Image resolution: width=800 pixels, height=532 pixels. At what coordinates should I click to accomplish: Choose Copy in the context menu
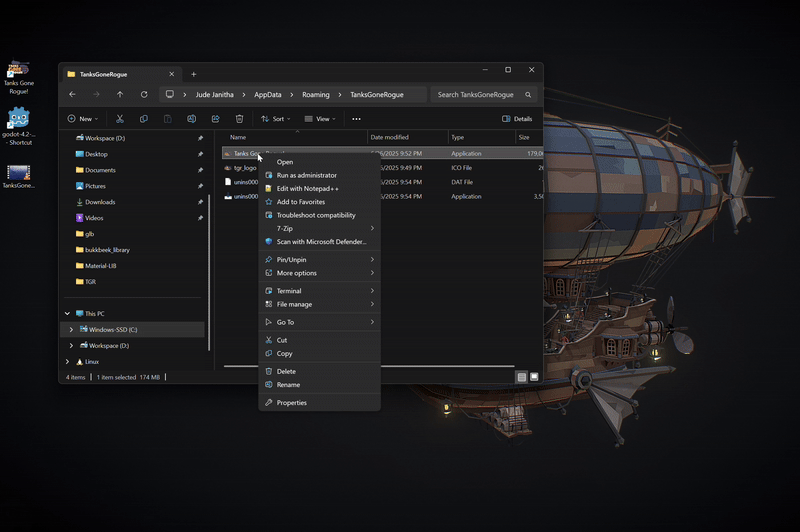tap(319, 353)
